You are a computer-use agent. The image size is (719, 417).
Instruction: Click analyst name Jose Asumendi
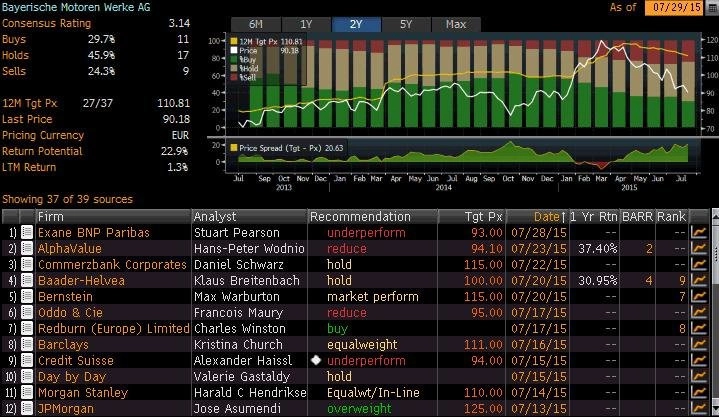point(237,409)
